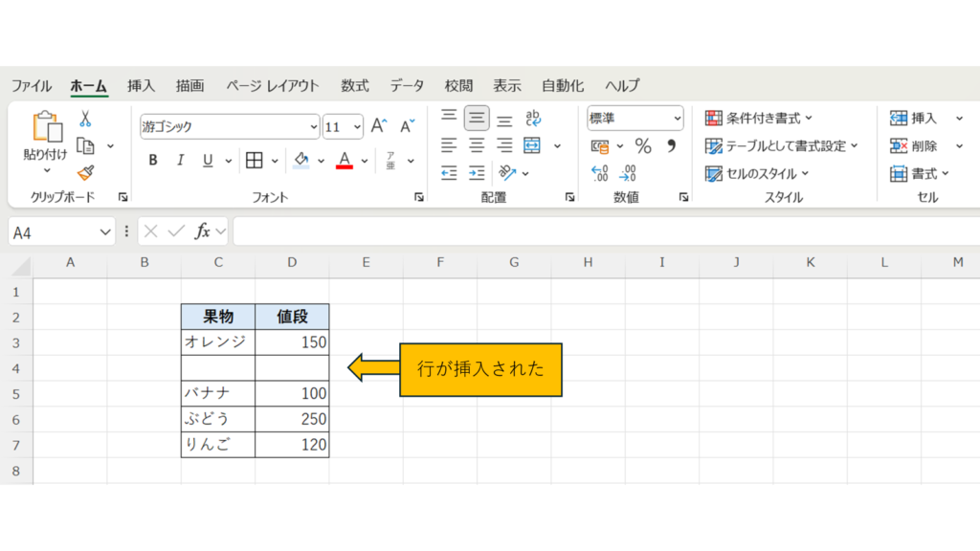Click the Cut scissors icon
980x551 pixels.
pos(85,120)
